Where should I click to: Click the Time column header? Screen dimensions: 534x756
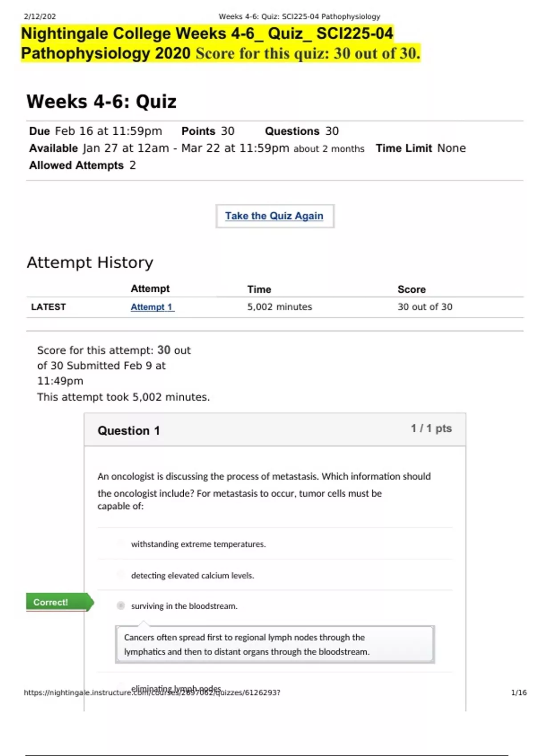click(x=259, y=290)
